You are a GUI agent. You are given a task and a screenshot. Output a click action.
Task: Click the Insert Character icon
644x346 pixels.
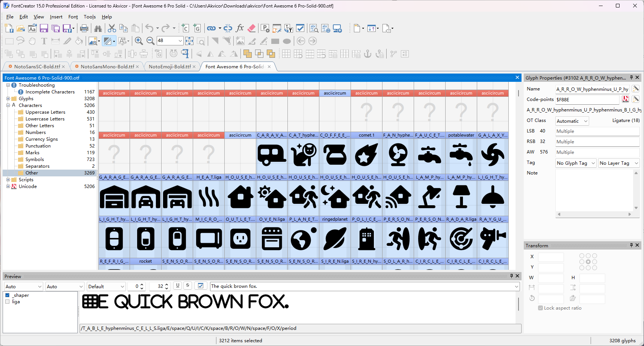185,28
